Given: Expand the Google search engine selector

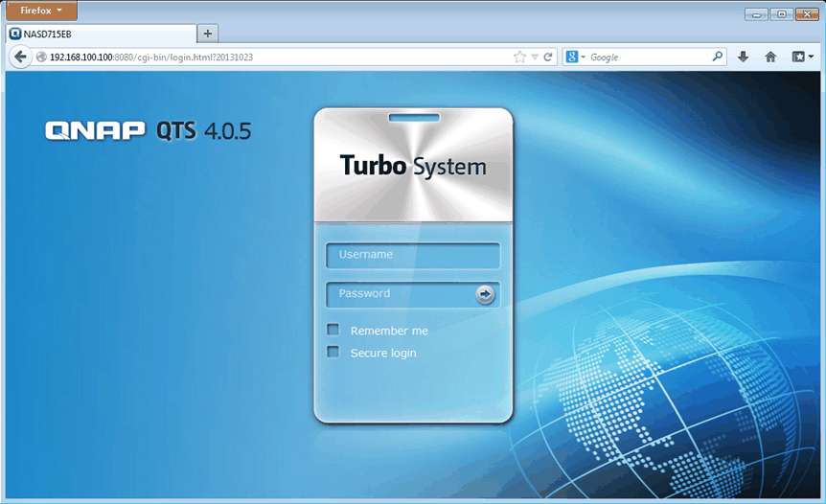Looking at the screenshot, I should tap(576, 57).
